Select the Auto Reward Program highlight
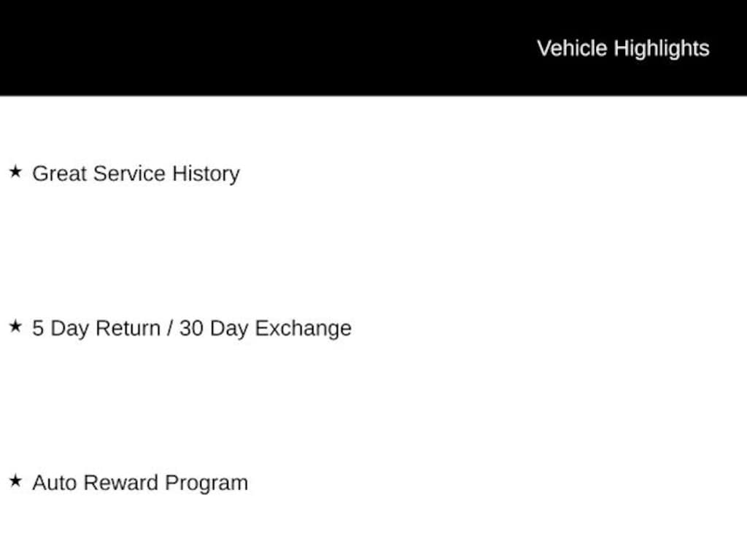Viewport: 747px width, 560px height. 140,483
